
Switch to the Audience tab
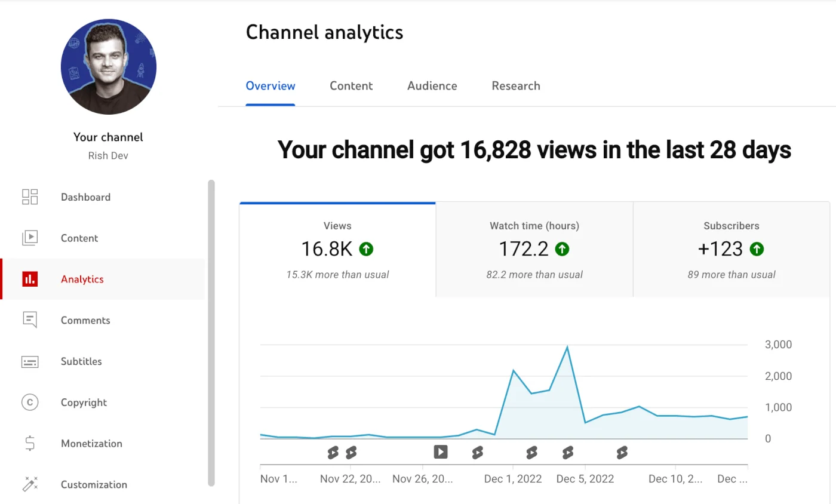click(432, 86)
